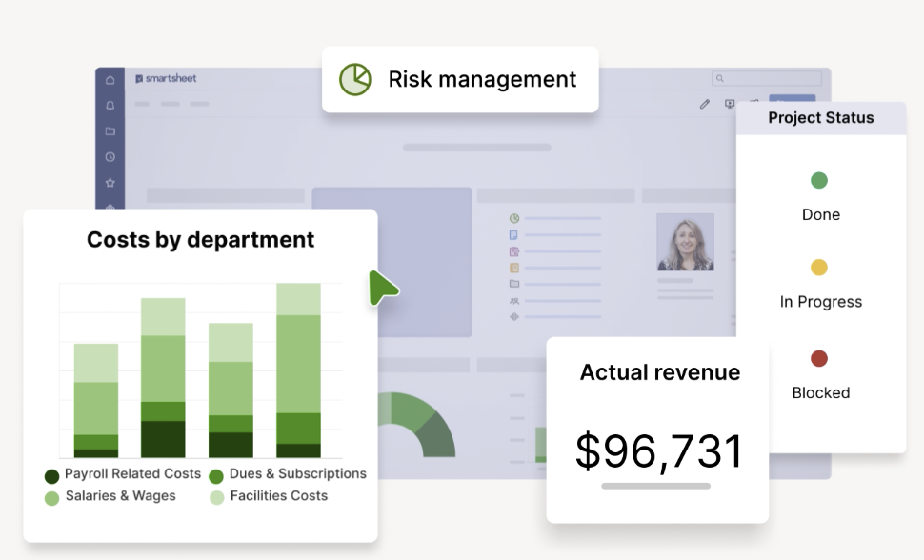Click the $96,731 actual revenue value

tap(658, 450)
